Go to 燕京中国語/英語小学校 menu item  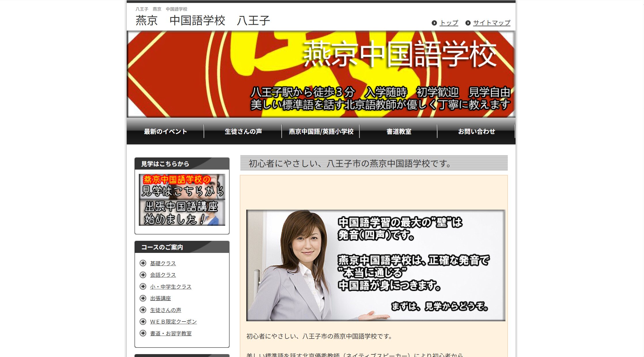pos(321,131)
